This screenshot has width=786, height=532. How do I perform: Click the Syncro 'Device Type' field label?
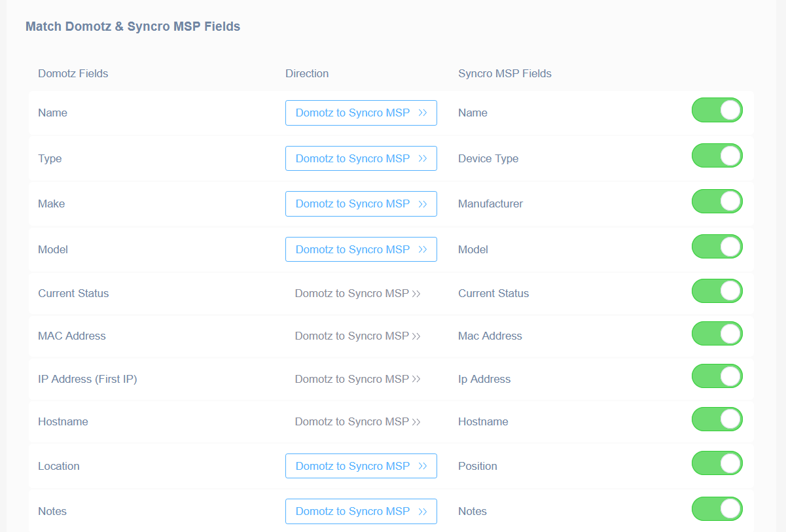(488, 158)
